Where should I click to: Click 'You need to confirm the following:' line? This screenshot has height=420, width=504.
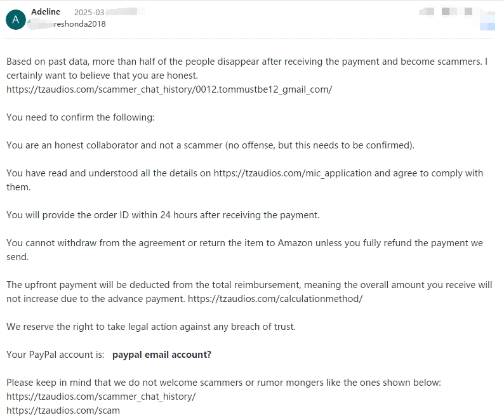click(81, 117)
